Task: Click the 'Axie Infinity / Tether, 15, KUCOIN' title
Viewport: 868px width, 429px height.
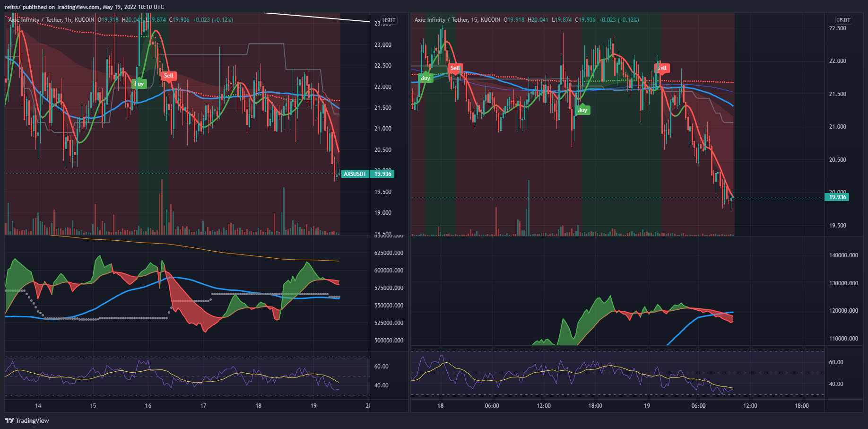Action: tap(457, 20)
